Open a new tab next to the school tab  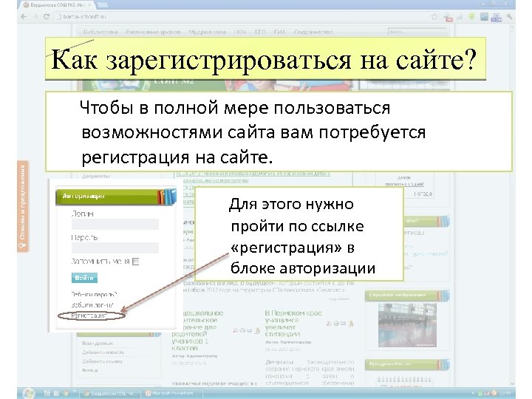click(103, 5)
